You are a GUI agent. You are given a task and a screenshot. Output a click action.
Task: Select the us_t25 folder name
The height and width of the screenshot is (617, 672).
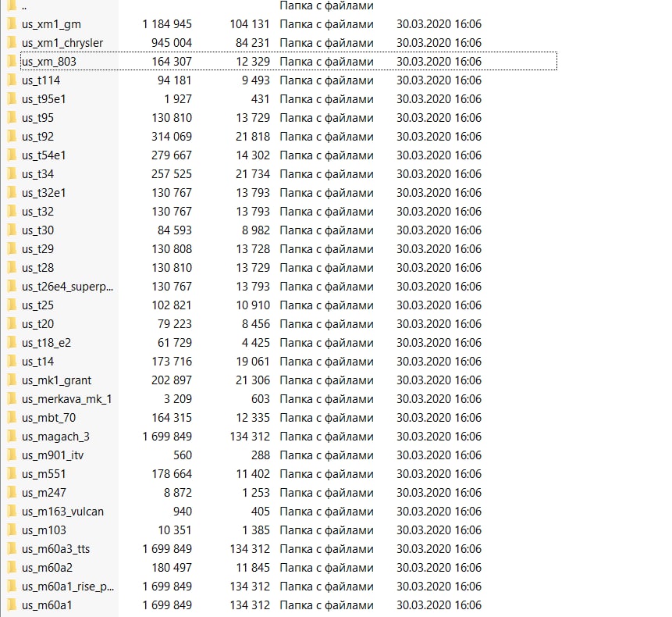pyautogui.click(x=37, y=305)
